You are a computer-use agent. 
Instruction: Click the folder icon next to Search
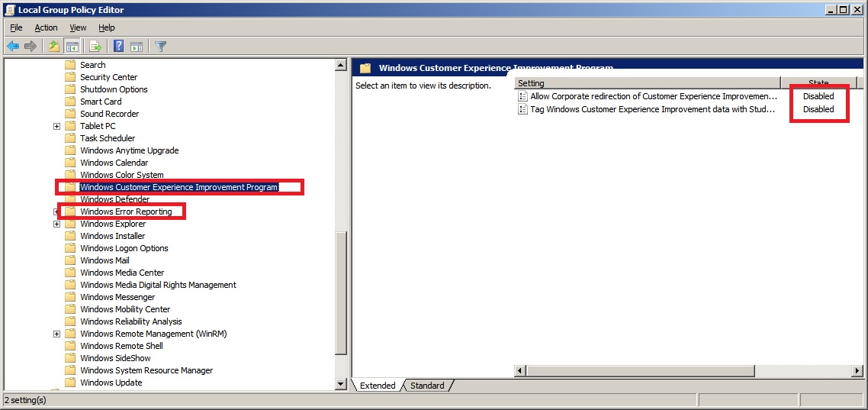69,65
